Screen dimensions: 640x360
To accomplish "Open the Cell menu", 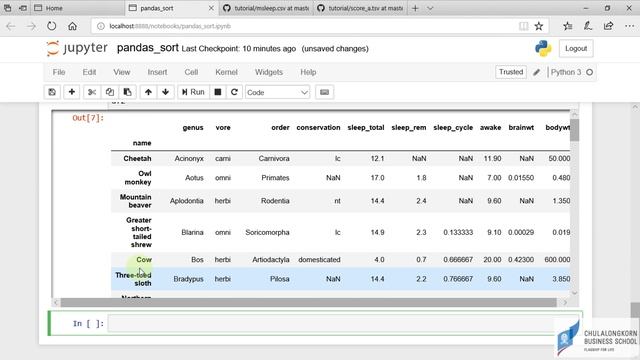I will click(191, 72).
